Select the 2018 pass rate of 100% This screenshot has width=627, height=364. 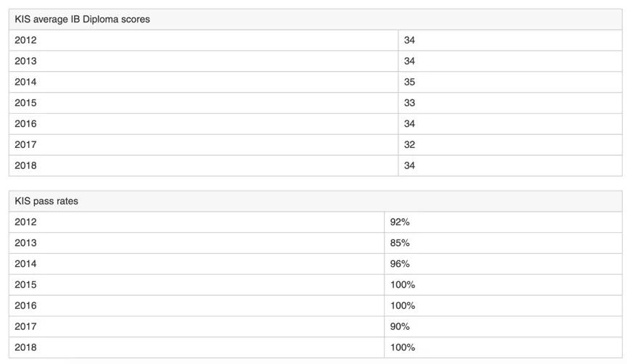(x=402, y=347)
